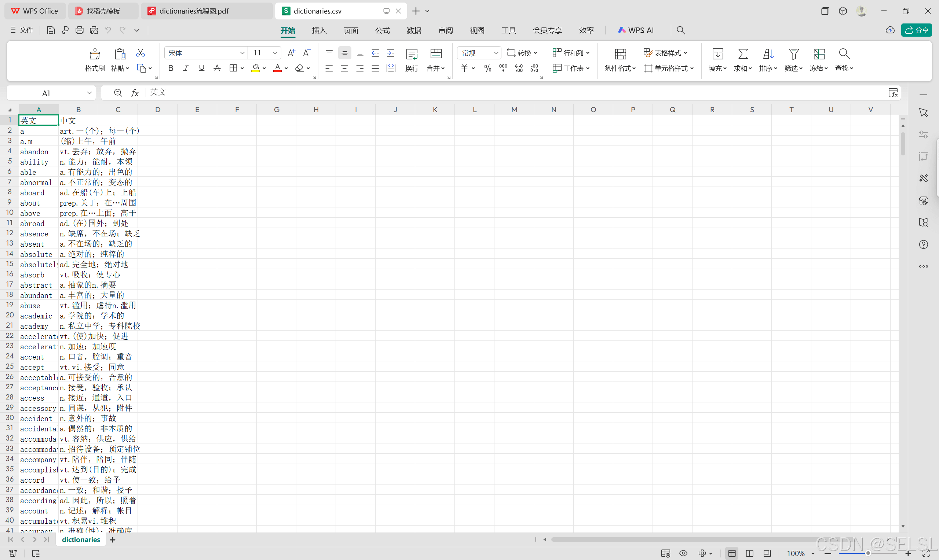Open the WPS AI button

click(636, 30)
